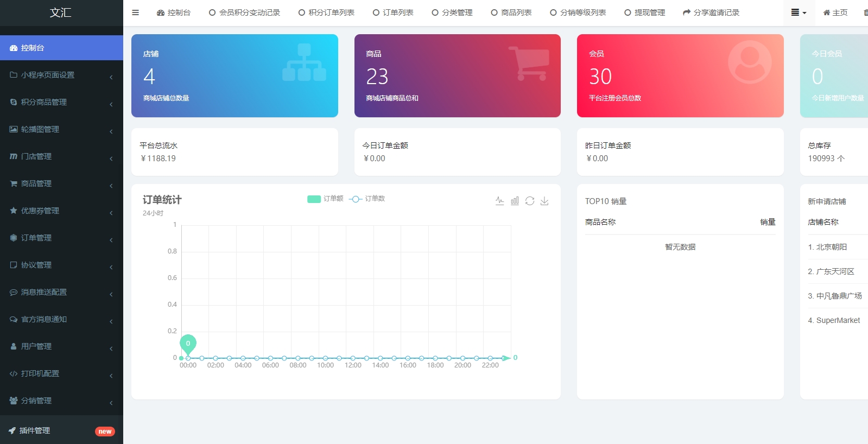Screen dimensions: 868x444
Task: Switch chart to line view icon
Action: tap(500, 201)
